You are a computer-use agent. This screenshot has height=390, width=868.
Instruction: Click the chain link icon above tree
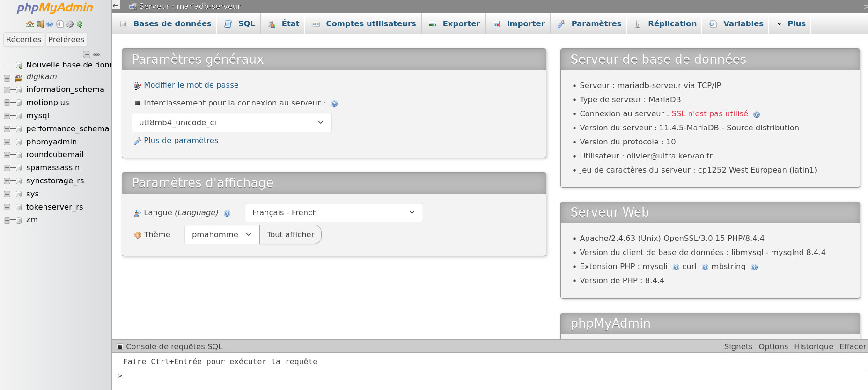pyautogui.click(x=96, y=54)
